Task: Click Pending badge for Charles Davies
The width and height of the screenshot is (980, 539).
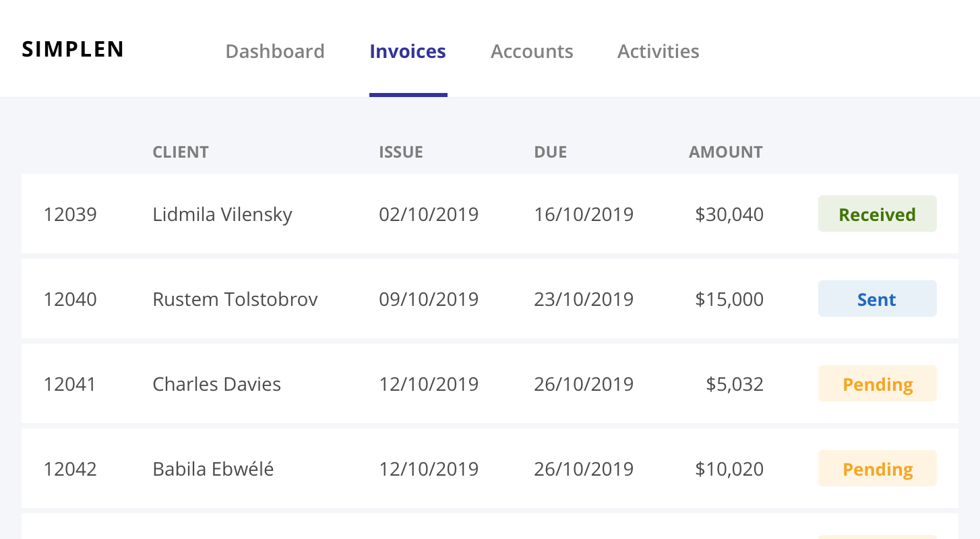Action: coord(877,384)
